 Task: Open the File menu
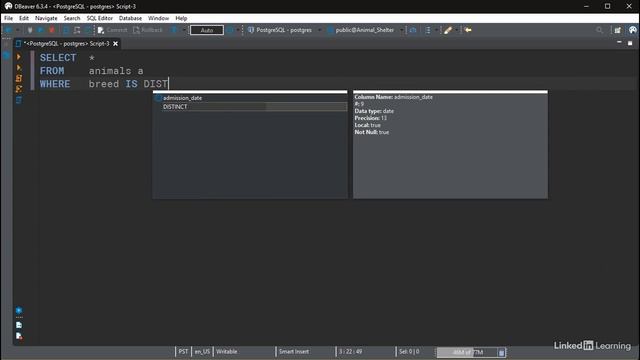[8, 18]
